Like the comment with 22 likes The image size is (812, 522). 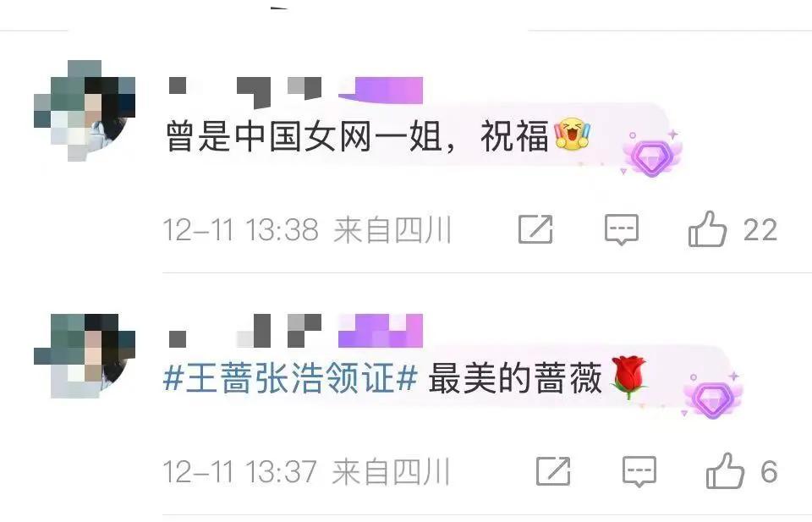(707, 229)
